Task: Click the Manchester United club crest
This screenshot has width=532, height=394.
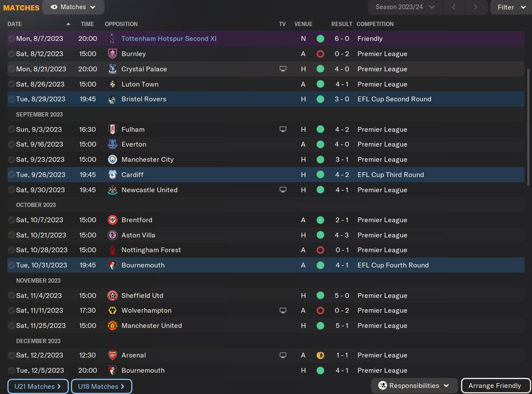Action: click(x=112, y=326)
